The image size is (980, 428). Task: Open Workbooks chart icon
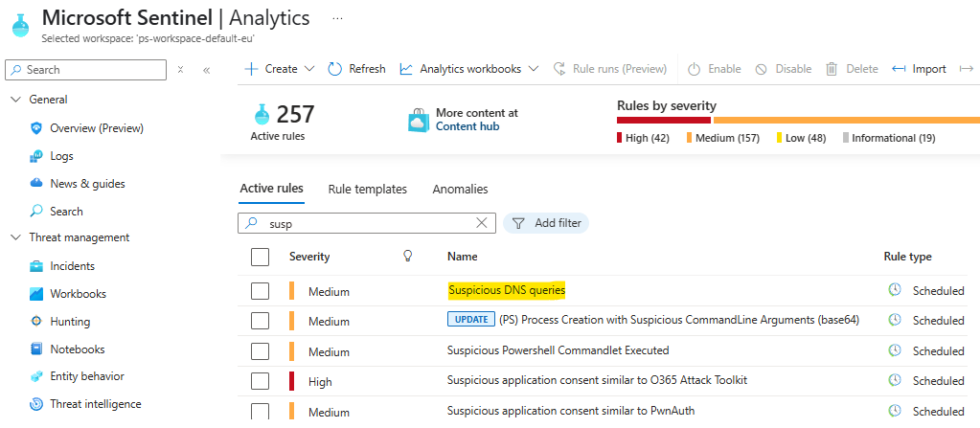coord(36,294)
